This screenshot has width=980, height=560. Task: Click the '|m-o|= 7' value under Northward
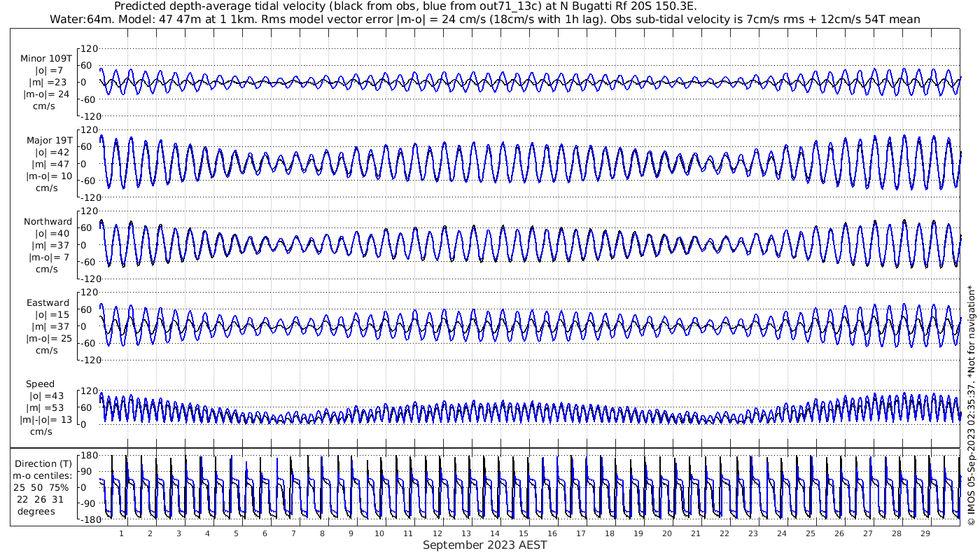pyautogui.click(x=50, y=257)
